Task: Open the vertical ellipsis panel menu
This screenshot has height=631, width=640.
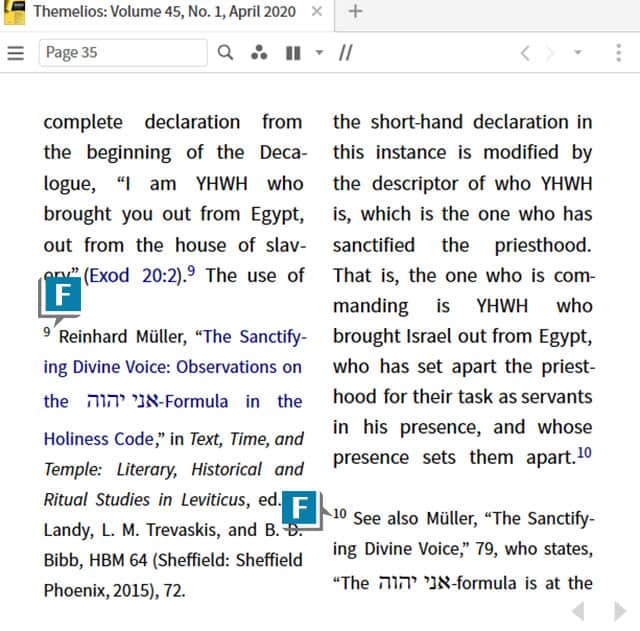Action: [x=619, y=53]
